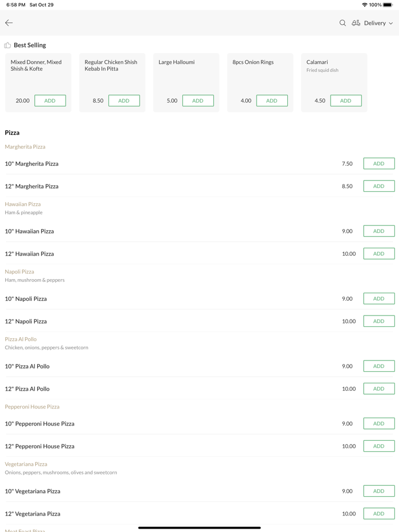This screenshot has width=399, height=532.
Task: Open search with the magnifier icon
Action: pos(343,23)
